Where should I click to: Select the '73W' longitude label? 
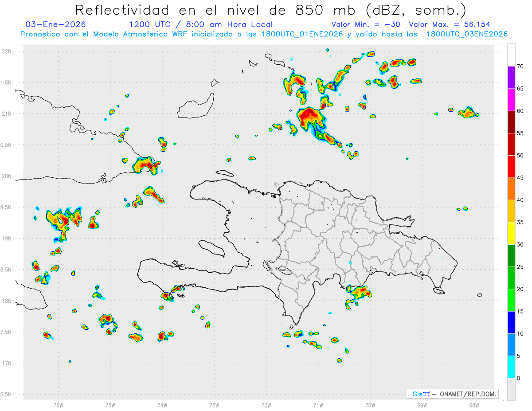click(x=214, y=405)
